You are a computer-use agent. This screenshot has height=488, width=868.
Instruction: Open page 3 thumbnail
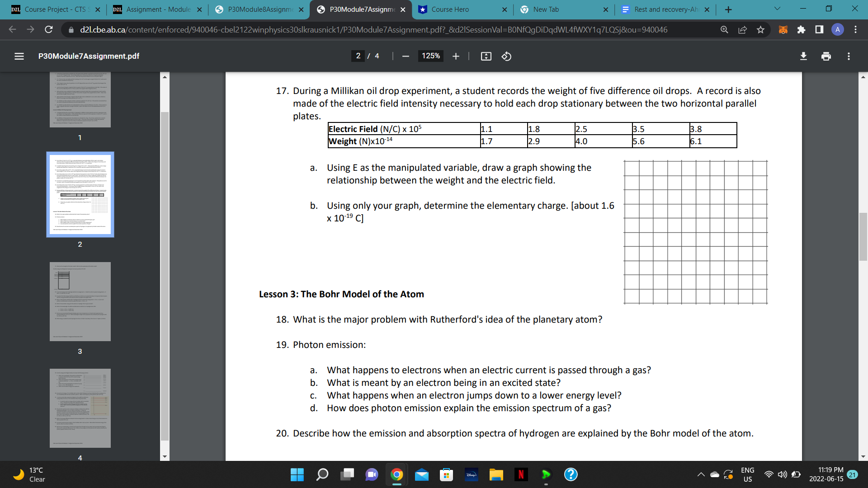coord(80,301)
